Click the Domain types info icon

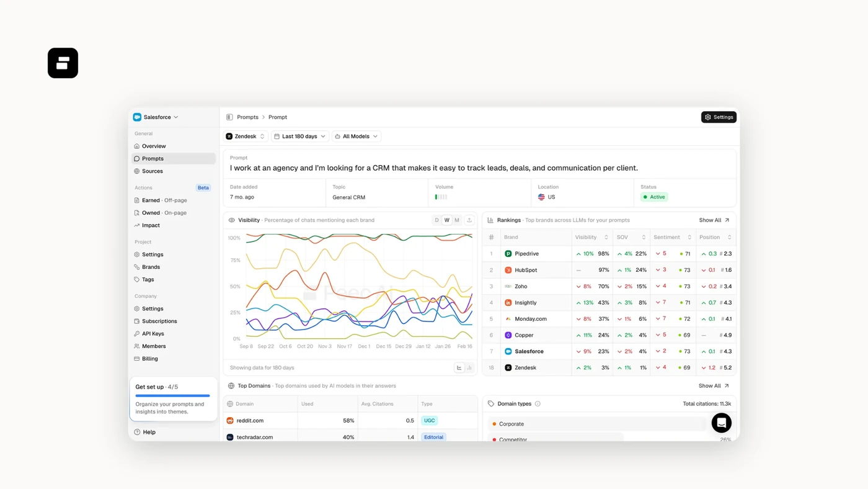(538, 404)
